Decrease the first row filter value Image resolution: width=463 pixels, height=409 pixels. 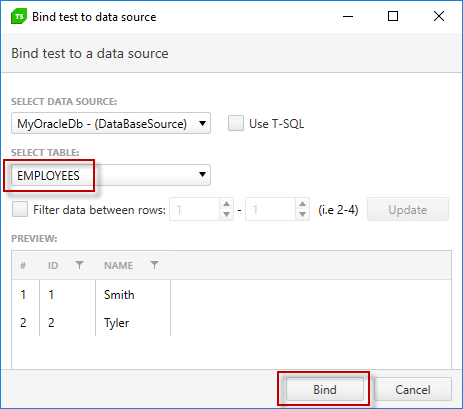pos(227,215)
